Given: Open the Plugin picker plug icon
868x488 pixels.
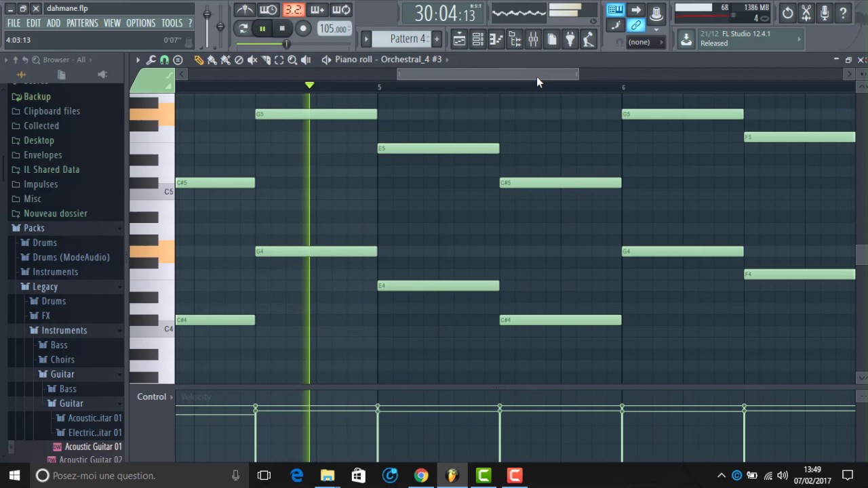Looking at the screenshot, I should point(570,39).
